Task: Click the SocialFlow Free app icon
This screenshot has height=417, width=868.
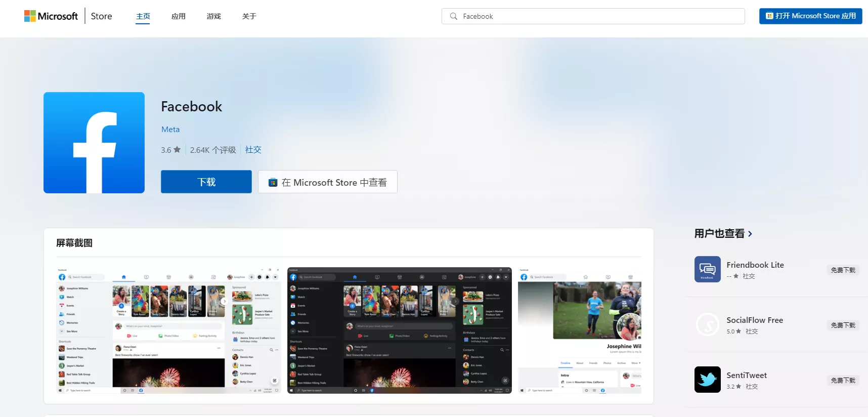Action: [708, 324]
